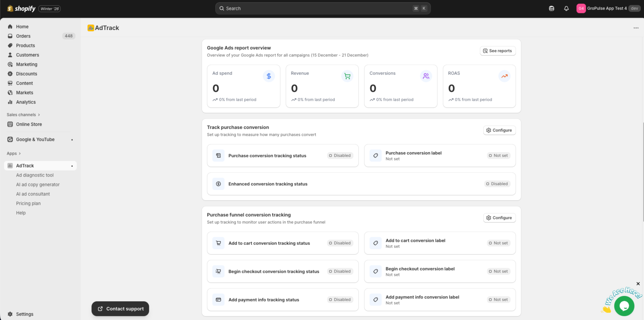This screenshot has height=320, width=644.
Task: Open the AI ad copy generator
Action: point(38,184)
